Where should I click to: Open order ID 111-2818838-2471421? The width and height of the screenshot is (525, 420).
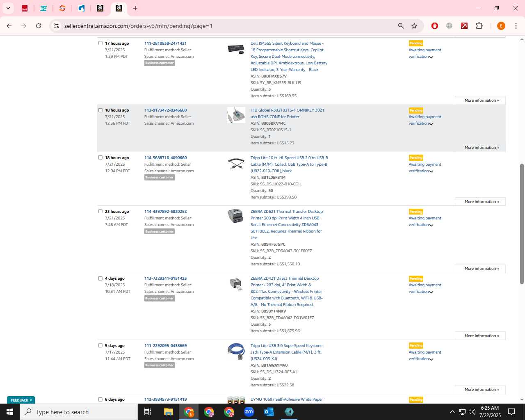coord(165,43)
